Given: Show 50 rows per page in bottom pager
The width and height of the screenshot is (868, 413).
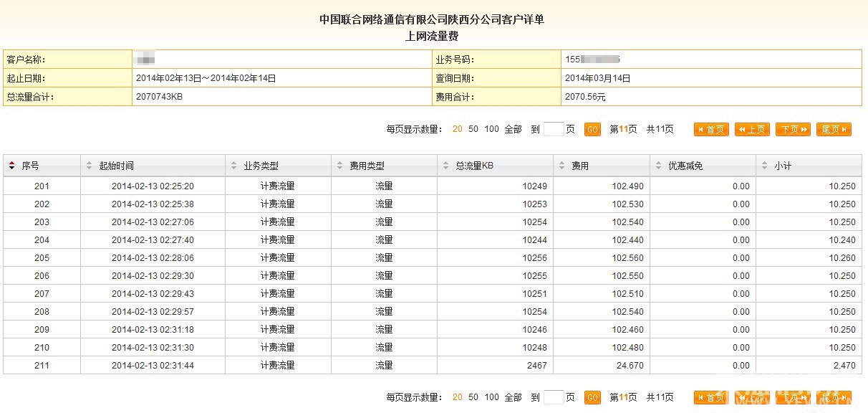Looking at the screenshot, I should click(473, 397).
